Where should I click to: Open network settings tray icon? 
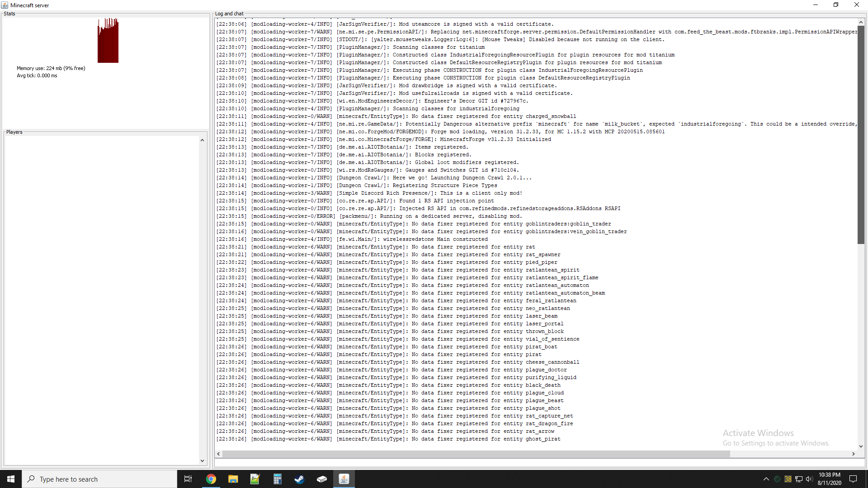[x=799, y=479]
